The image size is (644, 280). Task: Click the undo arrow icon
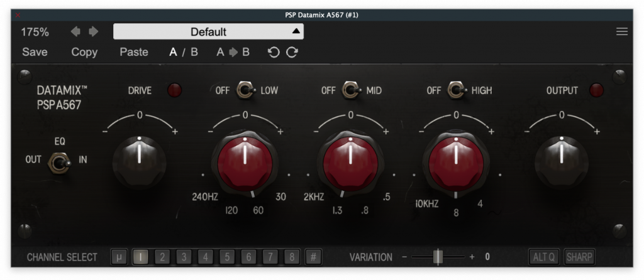point(273,52)
